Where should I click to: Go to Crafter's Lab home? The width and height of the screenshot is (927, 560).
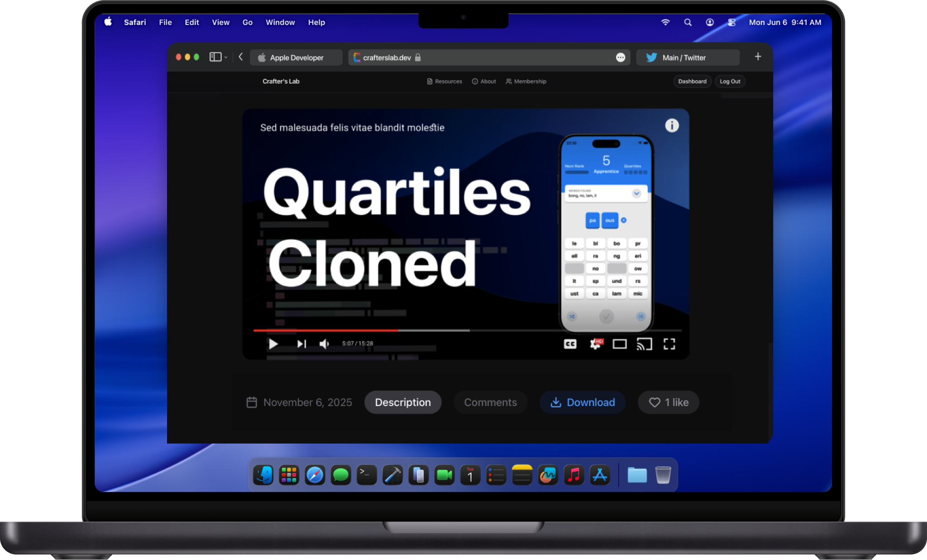[x=281, y=81]
